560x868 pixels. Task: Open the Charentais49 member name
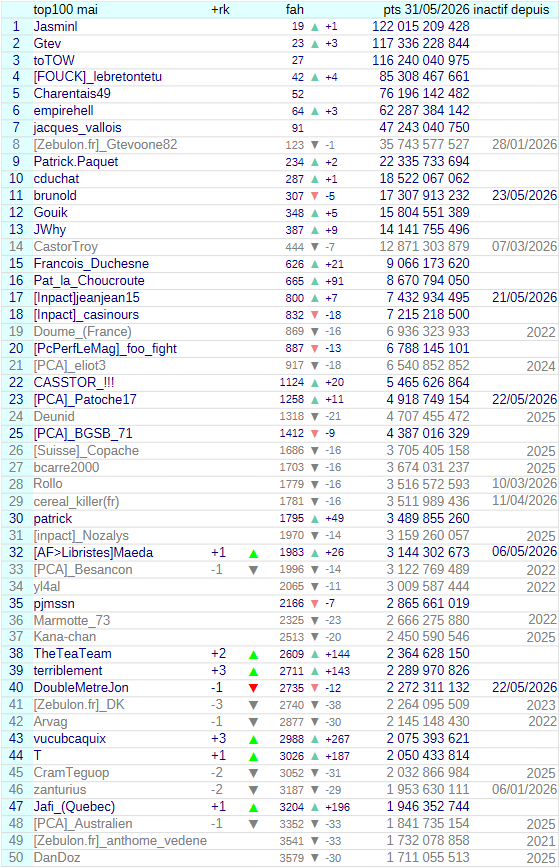[x=72, y=94]
